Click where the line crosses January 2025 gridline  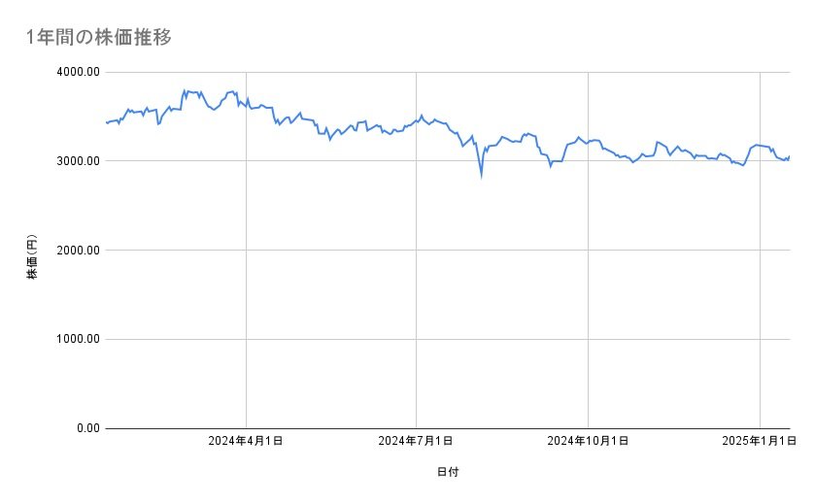pos(760,146)
